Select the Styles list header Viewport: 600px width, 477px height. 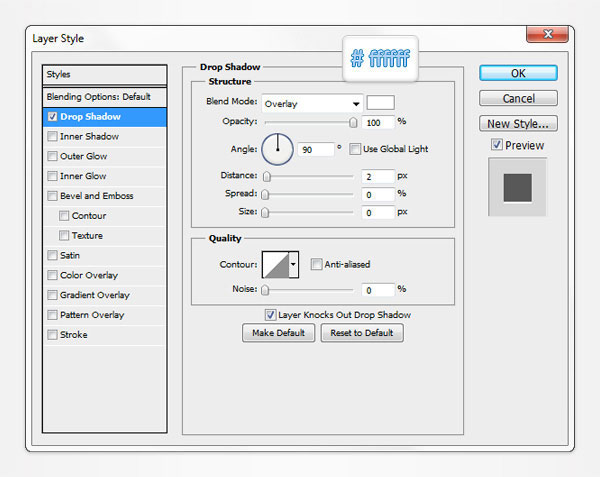[105, 75]
